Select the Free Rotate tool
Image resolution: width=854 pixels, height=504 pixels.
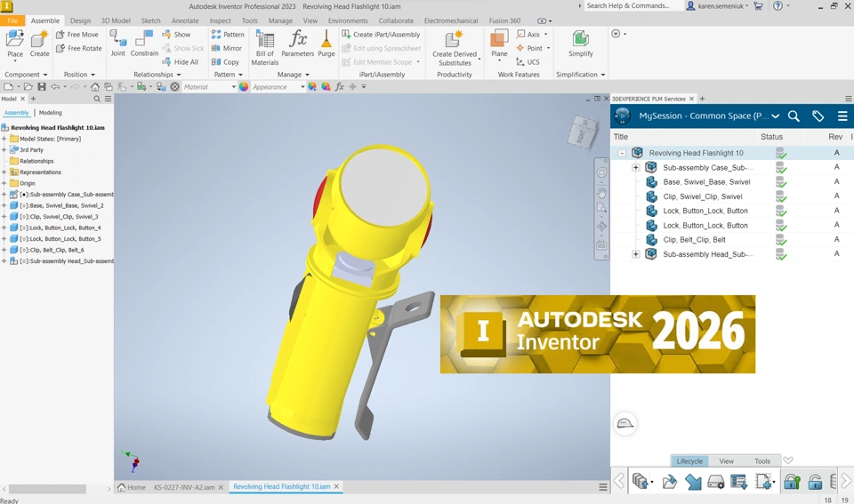79,48
